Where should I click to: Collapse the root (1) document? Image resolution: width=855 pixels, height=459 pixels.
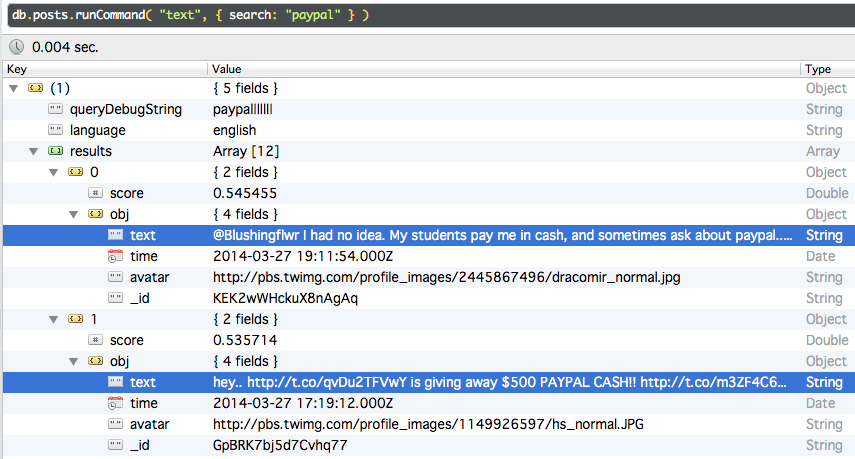coord(14,88)
